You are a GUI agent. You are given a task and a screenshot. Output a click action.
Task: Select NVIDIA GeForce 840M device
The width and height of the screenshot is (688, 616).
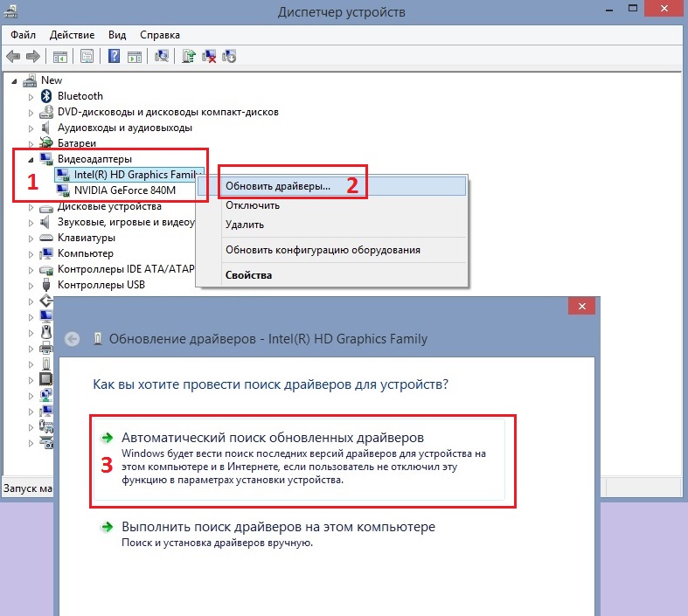tap(125, 190)
